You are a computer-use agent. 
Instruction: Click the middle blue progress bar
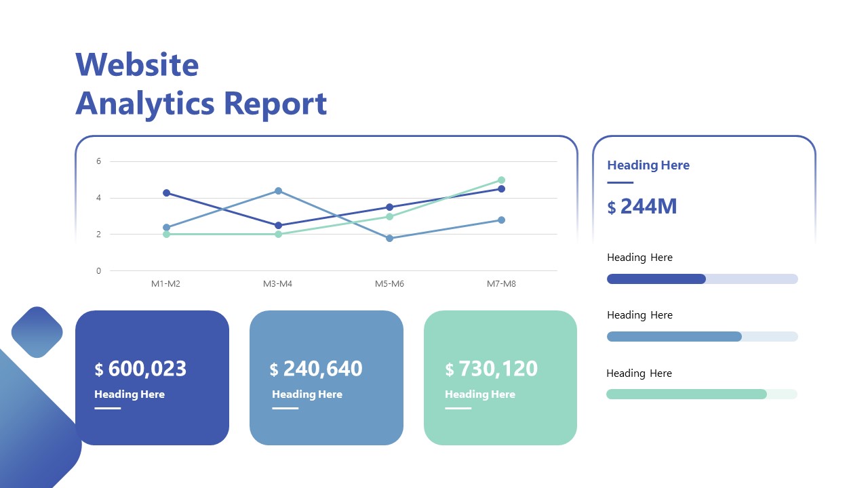[x=675, y=336]
